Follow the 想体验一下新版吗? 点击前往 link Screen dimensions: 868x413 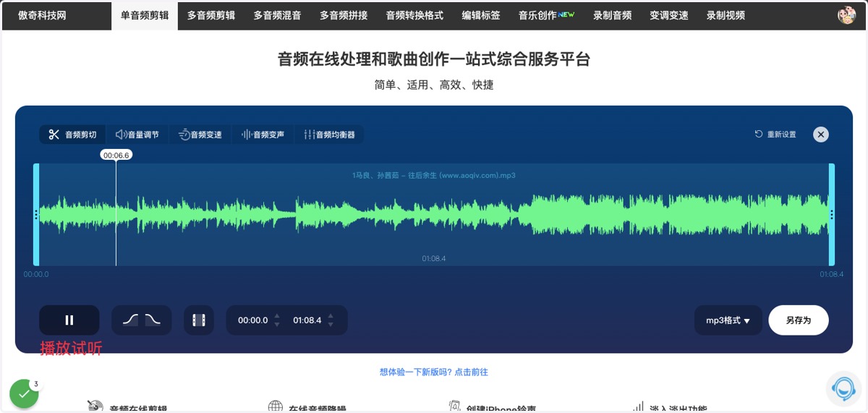434,372
